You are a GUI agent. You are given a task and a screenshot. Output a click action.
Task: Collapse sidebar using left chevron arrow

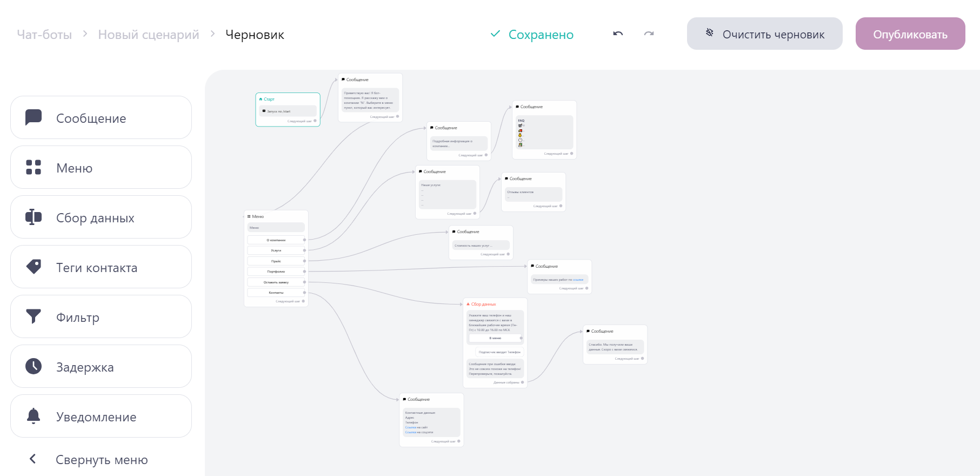(x=32, y=459)
